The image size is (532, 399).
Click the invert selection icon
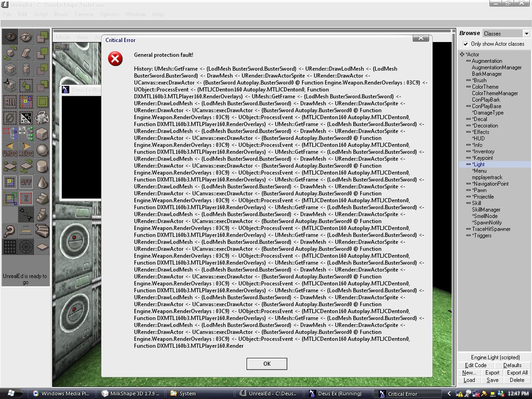(26, 118)
